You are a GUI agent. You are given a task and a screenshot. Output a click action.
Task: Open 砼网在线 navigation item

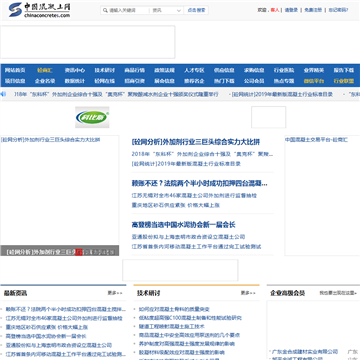point(105,81)
